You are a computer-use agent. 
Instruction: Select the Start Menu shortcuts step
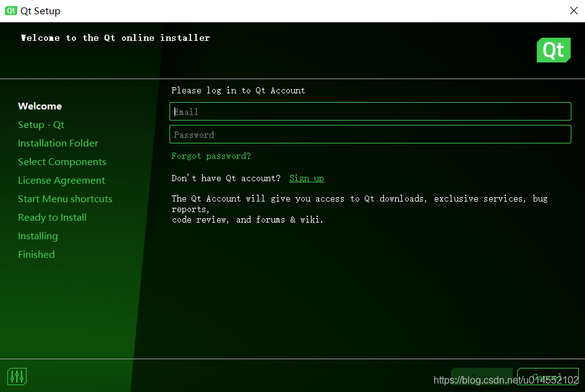click(x=66, y=199)
